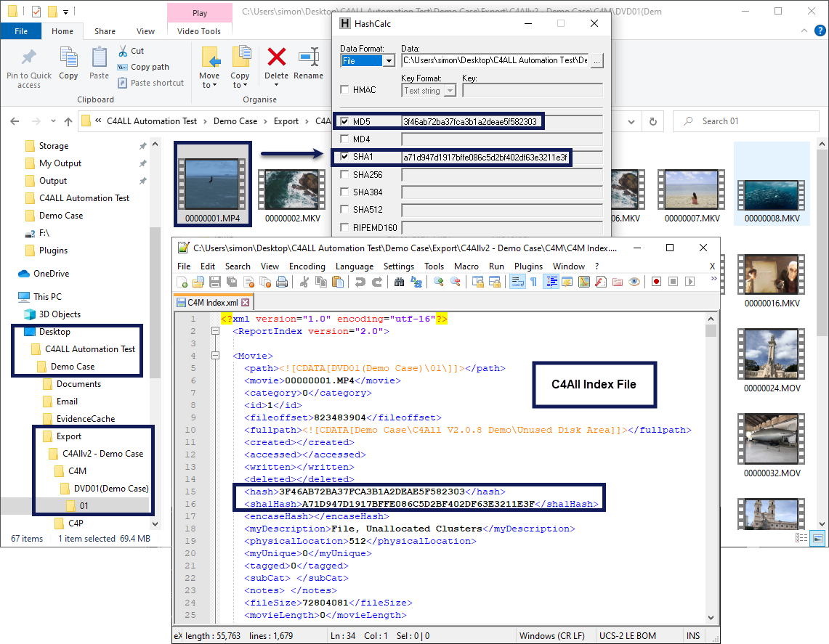This screenshot has height=644, width=829.
Task: Enable SHA384 checkbox in HashCalc
Action: [344, 192]
